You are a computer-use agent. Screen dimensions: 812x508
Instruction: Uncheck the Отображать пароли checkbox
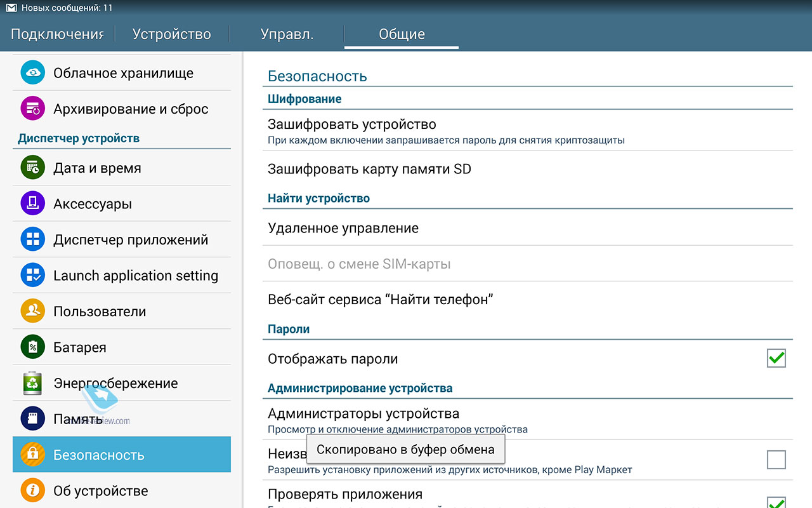pos(776,358)
